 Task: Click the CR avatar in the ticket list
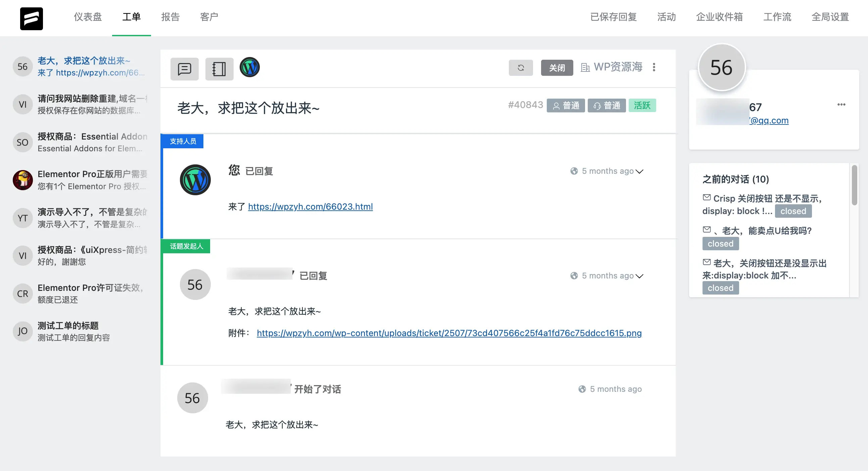click(22, 294)
